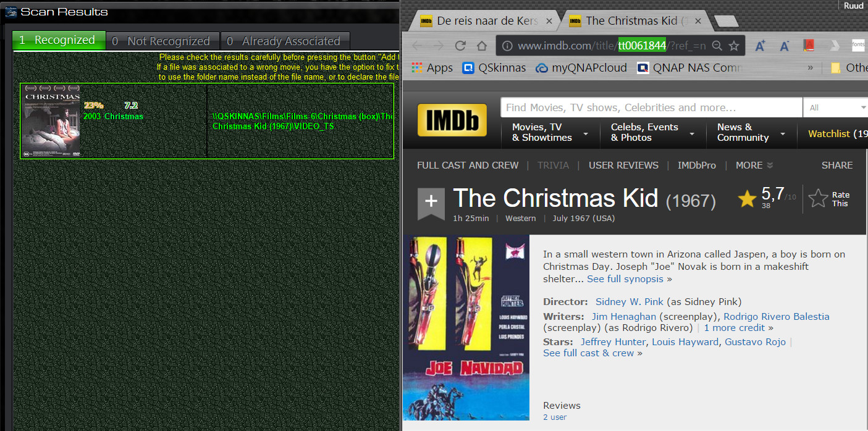This screenshot has width=868, height=431.
Task: View site information for imdb.com
Action: 507,46
